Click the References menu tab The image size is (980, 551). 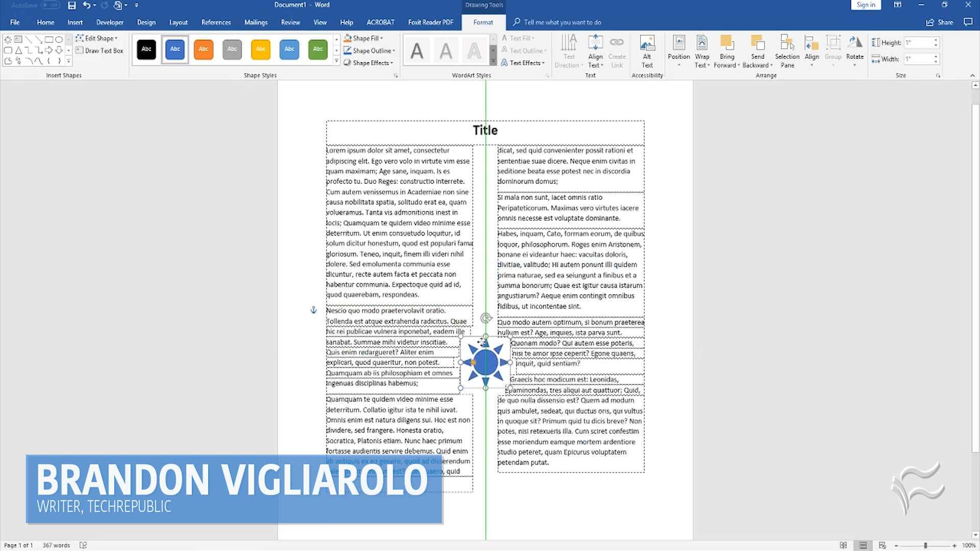pyautogui.click(x=215, y=22)
